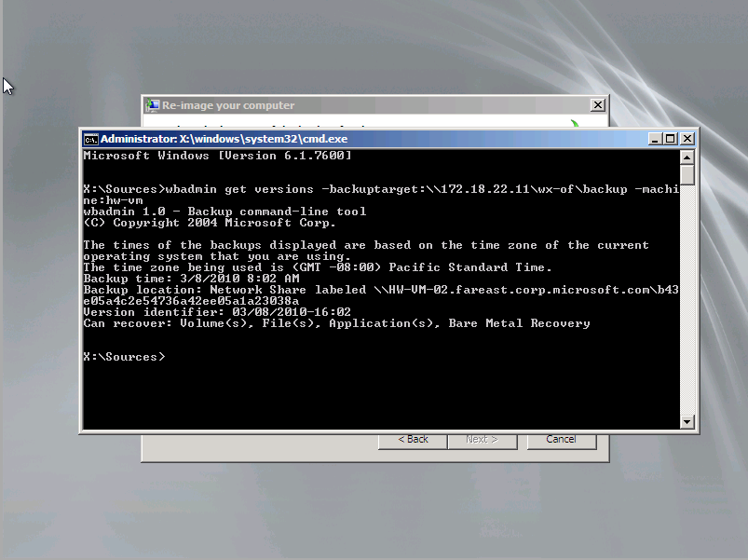This screenshot has height=560, width=748.
Task: Minimize the cmd.exe window
Action: pyautogui.click(x=655, y=139)
